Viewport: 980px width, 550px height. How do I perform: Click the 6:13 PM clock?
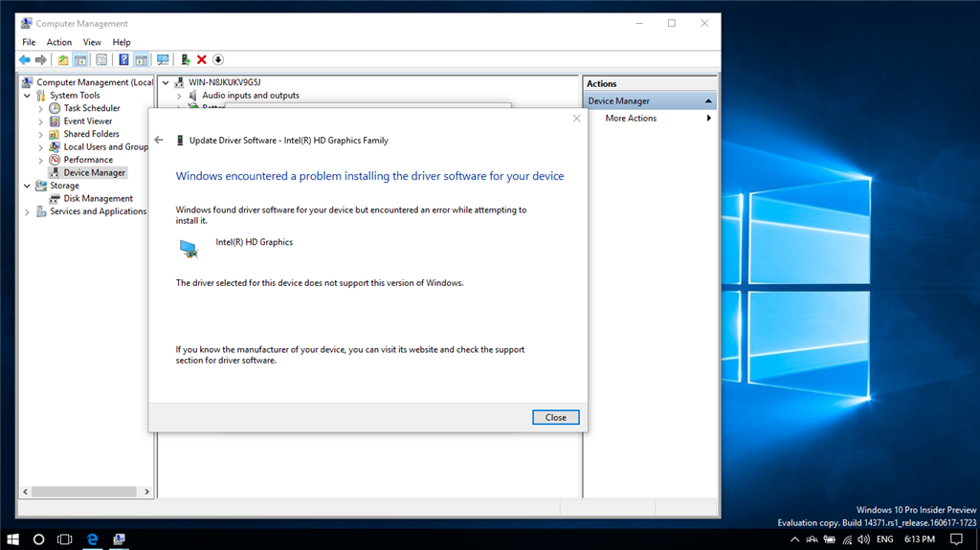pos(920,539)
